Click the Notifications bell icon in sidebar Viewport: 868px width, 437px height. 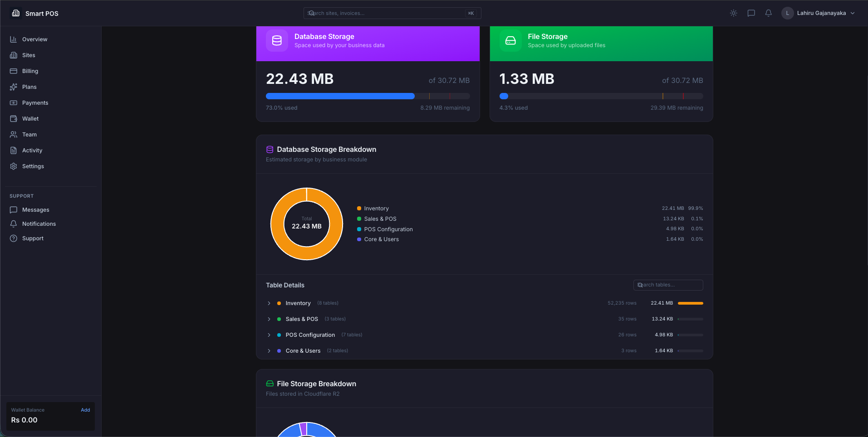click(x=14, y=224)
